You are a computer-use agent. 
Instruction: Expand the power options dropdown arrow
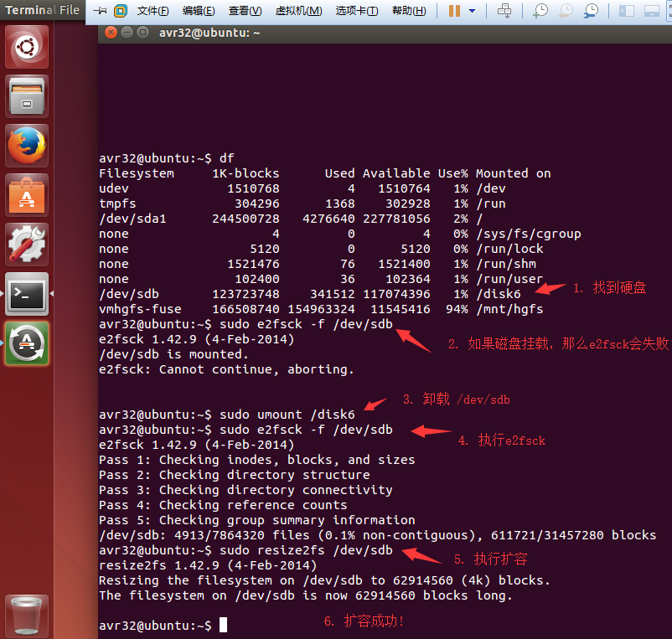[x=472, y=11]
